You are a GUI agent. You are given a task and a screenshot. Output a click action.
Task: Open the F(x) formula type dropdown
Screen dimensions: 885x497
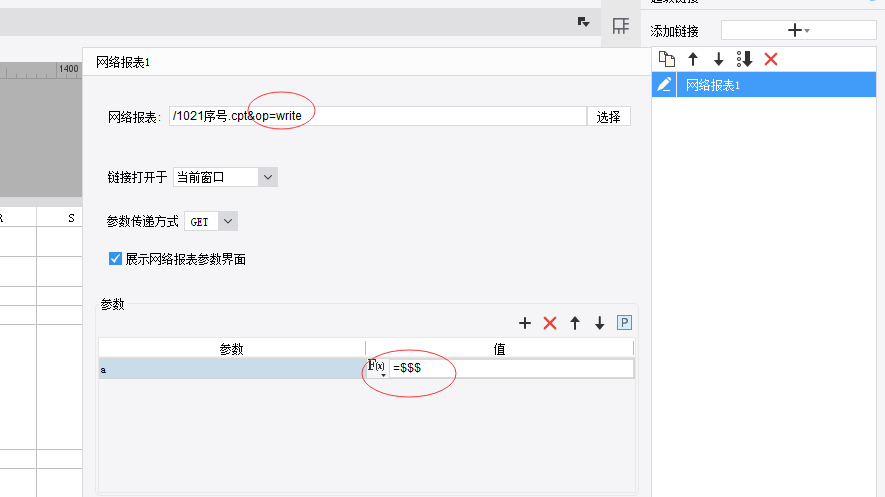click(377, 368)
